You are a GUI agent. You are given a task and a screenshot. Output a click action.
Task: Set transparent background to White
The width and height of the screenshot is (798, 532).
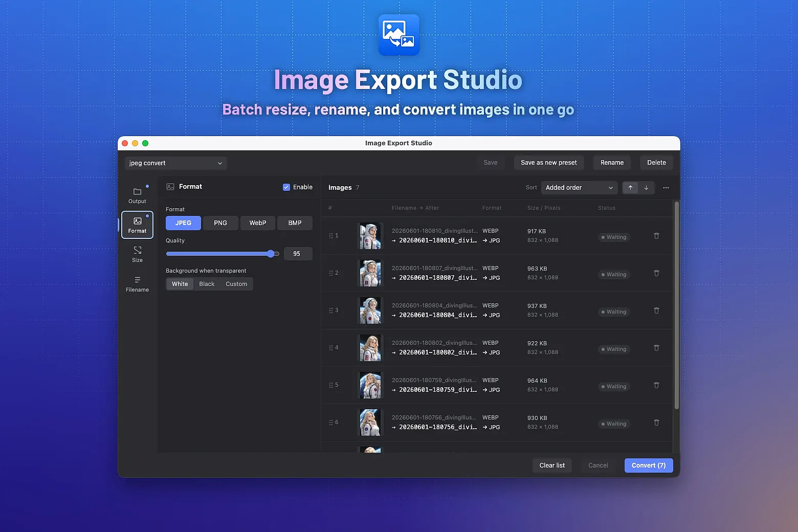tap(180, 284)
